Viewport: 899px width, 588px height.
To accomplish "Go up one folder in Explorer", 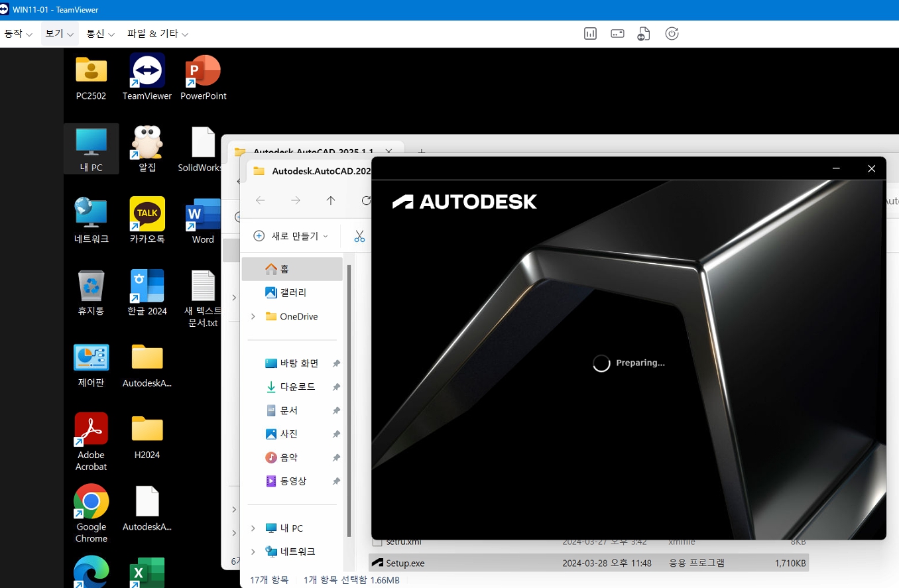I will click(331, 200).
